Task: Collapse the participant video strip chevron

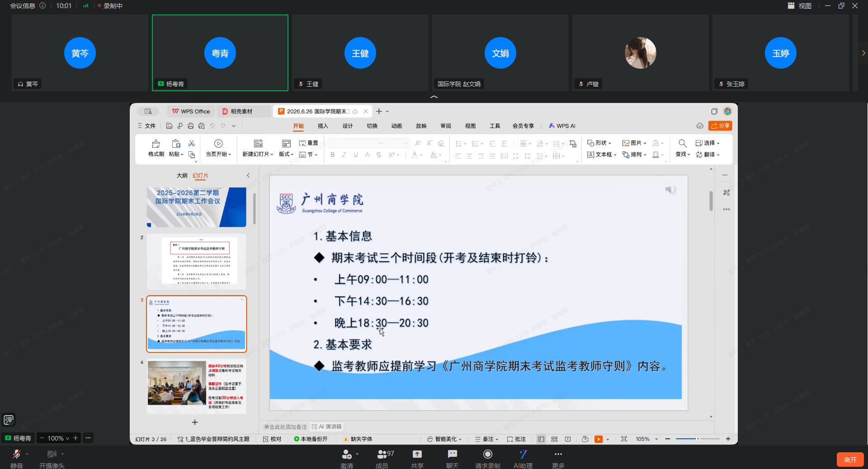Action: (x=434, y=97)
